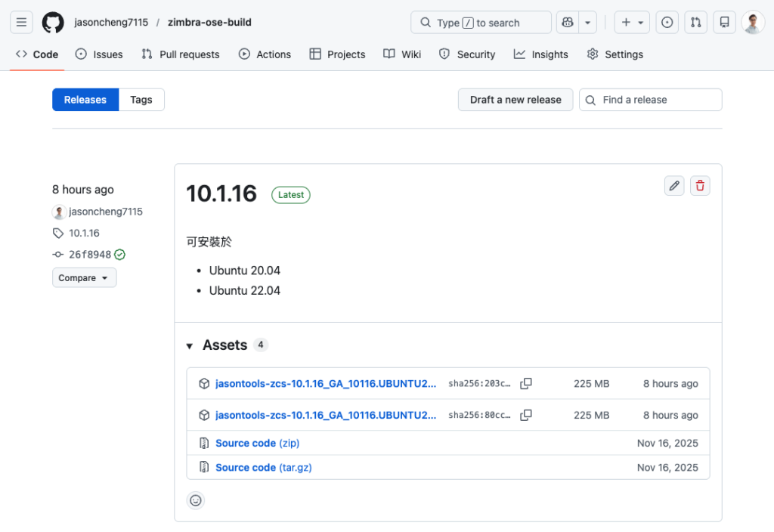Copy sha256:203c checksum
Screen dimensions: 774x532
click(x=526, y=383)
